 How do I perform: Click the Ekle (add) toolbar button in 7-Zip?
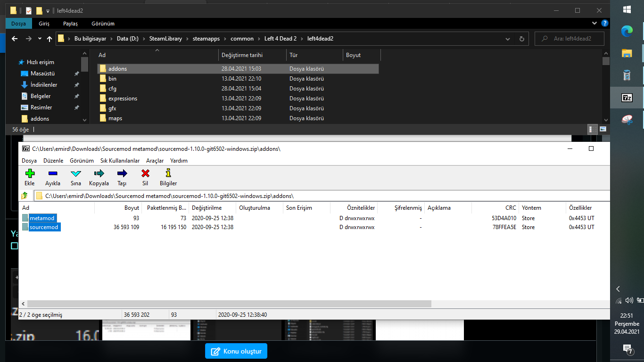coord(30,177)
